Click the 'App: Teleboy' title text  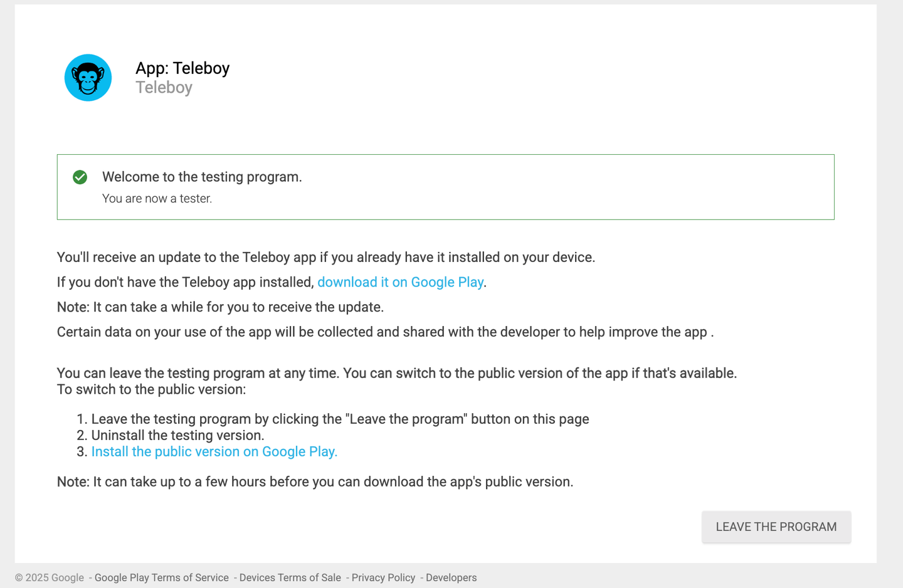click(x=182, y=68)
